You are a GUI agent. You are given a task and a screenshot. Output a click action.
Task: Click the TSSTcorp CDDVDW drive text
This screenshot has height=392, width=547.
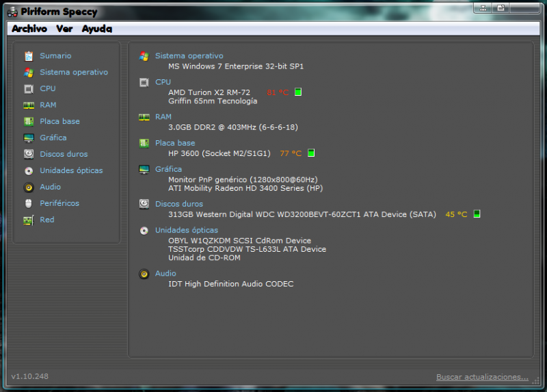[248, 249]
